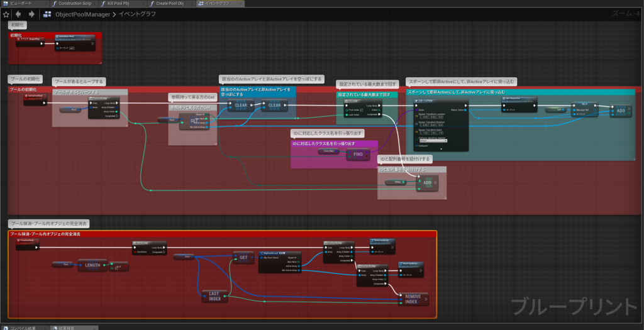Select the FinalizePool custom event node

(28, 244)
